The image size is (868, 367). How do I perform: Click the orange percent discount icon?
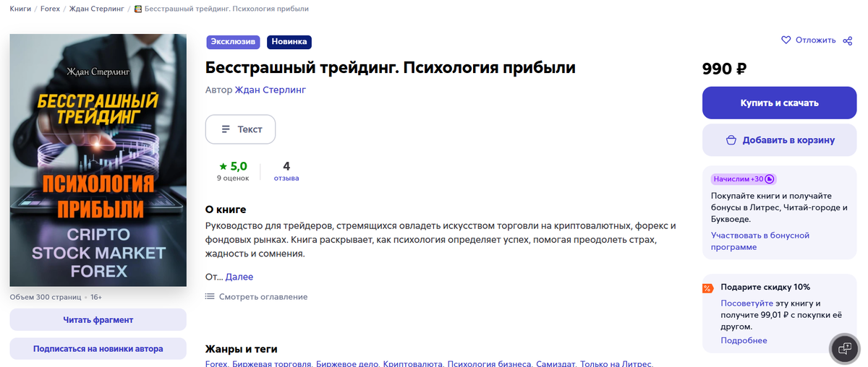[707, 288]
